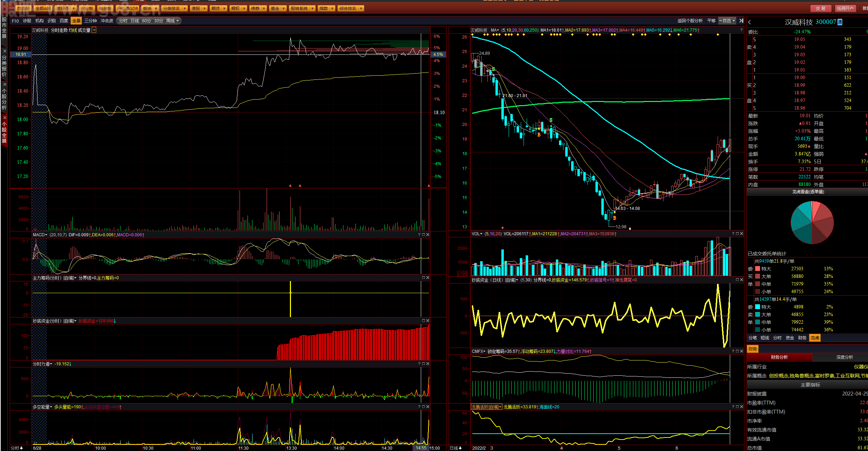
Task: Close the 多空能量 panel
Action: point(428,407)
